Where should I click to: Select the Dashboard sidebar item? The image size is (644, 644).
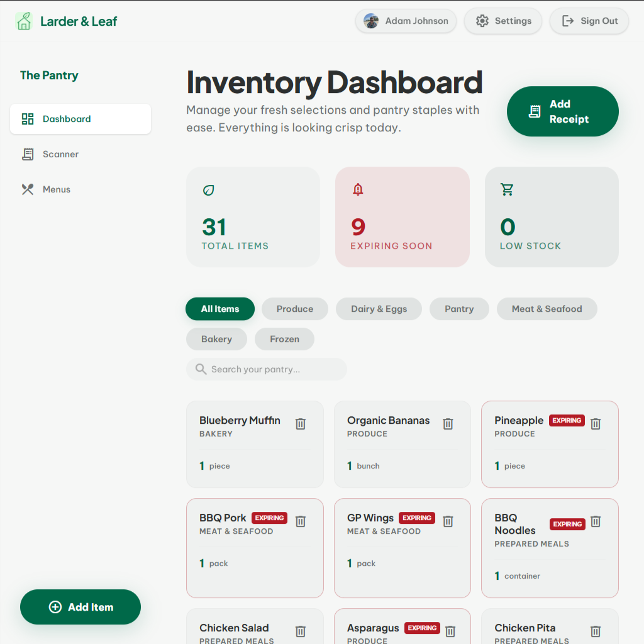tap(80, 119)
